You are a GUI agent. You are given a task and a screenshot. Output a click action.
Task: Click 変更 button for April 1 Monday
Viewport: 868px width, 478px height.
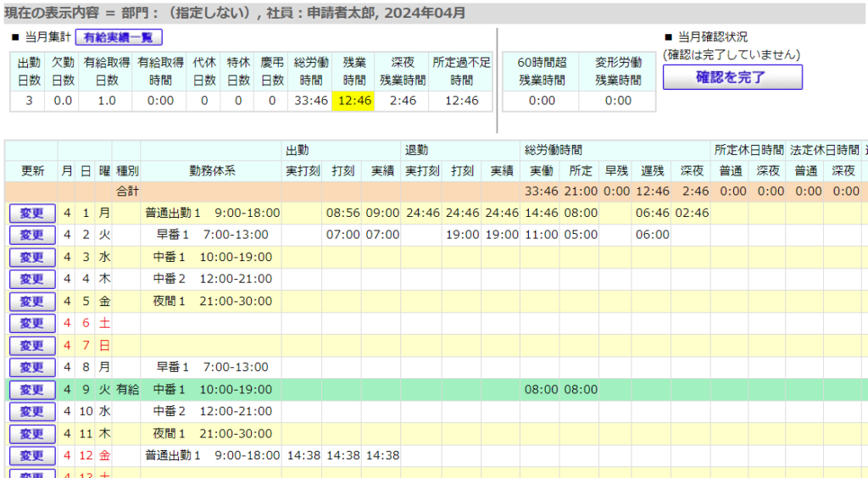31,214
